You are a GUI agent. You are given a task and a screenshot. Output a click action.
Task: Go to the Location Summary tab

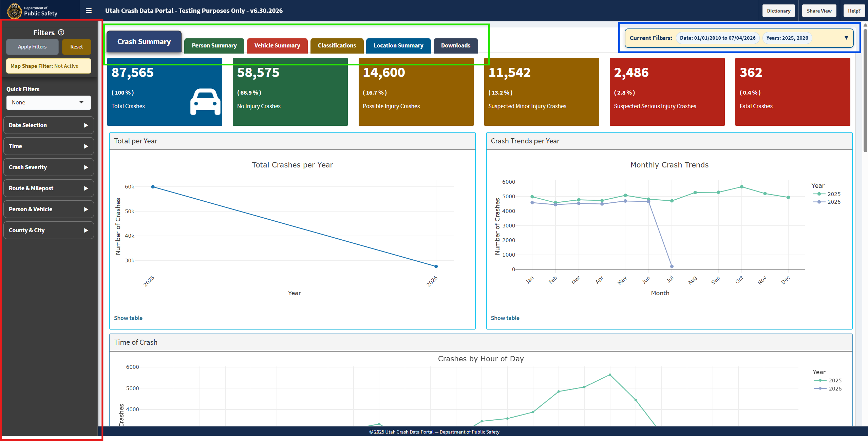point(398,45)
